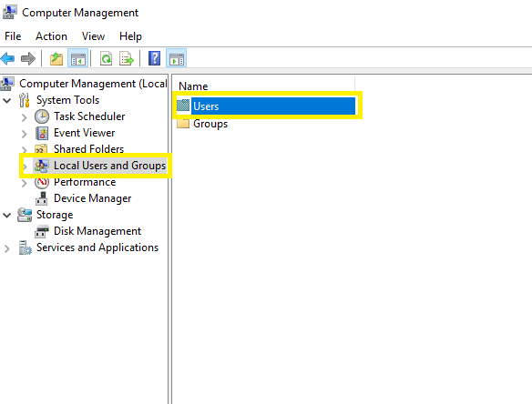Click the blue Back arrow toolbar icon
532x404 pixels.
click(8, 58)
